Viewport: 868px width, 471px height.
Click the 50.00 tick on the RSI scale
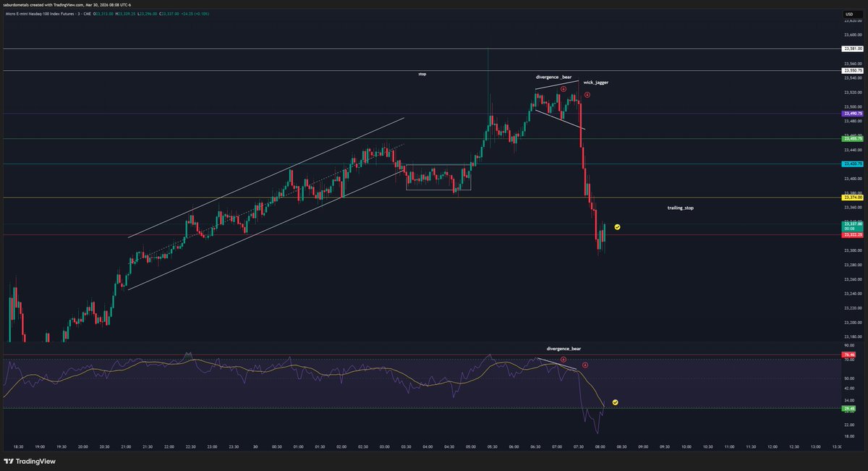848,378
